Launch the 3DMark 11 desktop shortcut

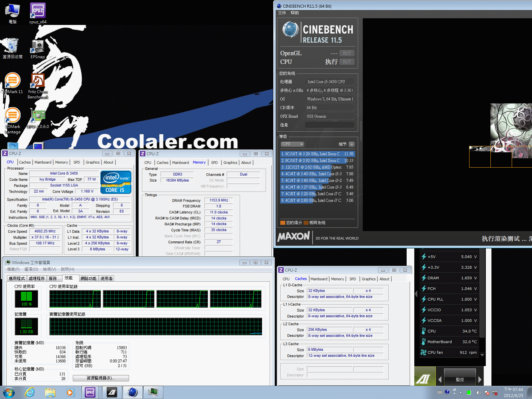click(13, 83)
